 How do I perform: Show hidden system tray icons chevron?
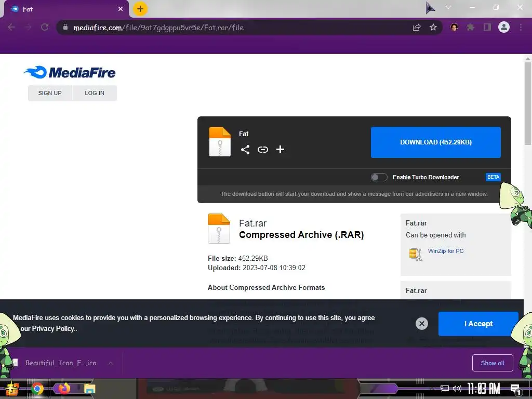click(x=432, y=389)
